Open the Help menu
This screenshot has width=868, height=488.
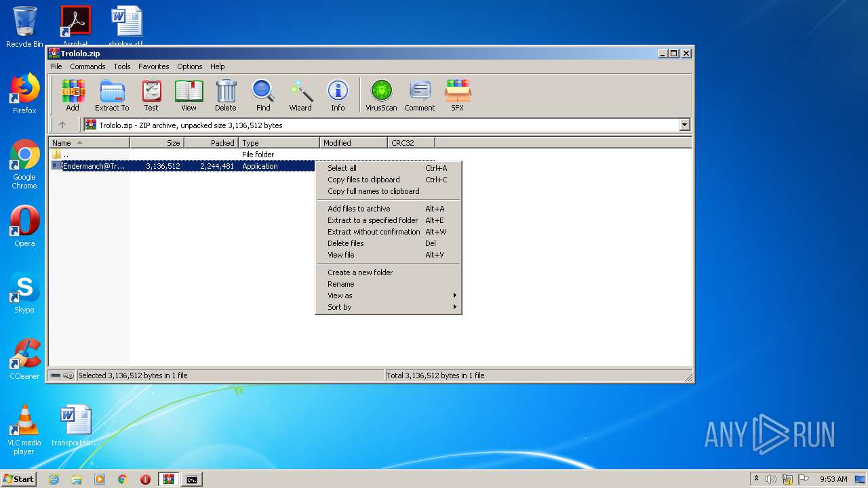click(x=217, y=66)
